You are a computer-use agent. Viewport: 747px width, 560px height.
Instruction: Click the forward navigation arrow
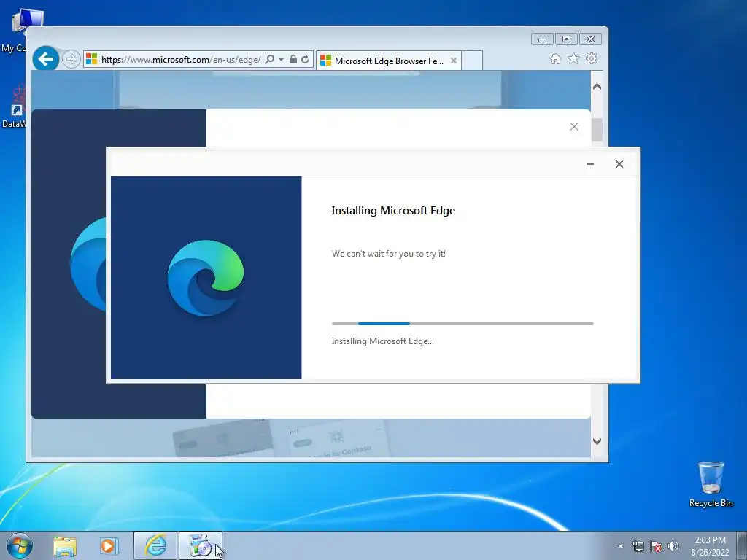point(71,60)
